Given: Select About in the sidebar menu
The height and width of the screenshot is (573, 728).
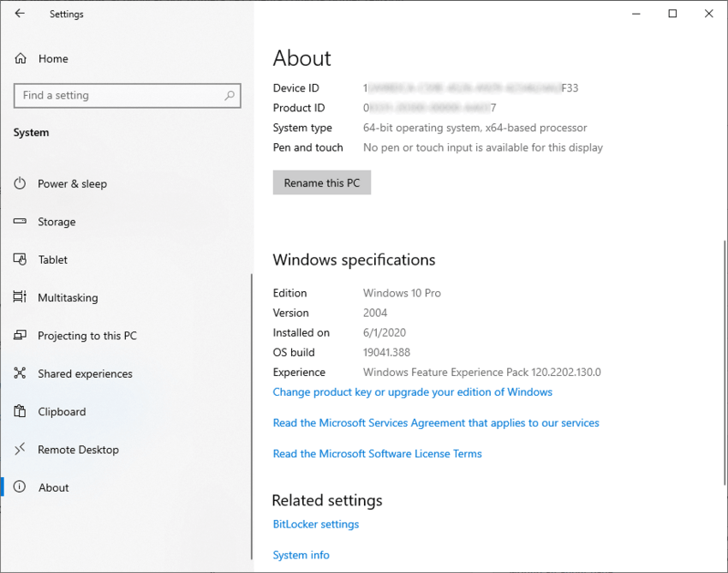Looking at the screenshot, I should [x=53, y=487].
